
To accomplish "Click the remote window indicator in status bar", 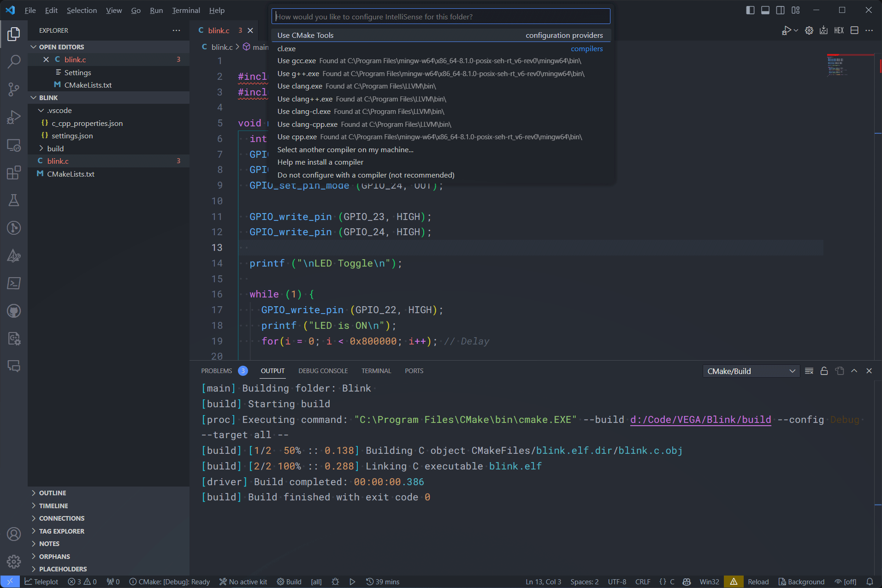I will 10,582.
